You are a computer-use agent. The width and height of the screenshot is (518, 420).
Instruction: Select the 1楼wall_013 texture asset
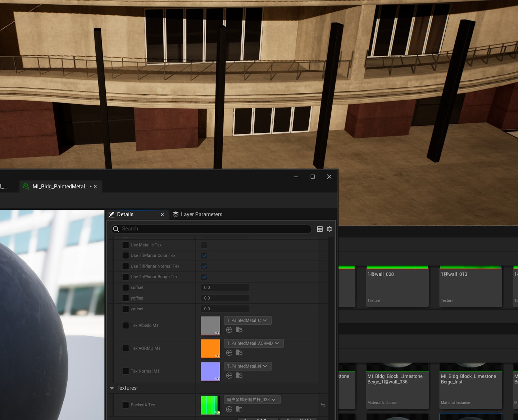tap(471, 287)
